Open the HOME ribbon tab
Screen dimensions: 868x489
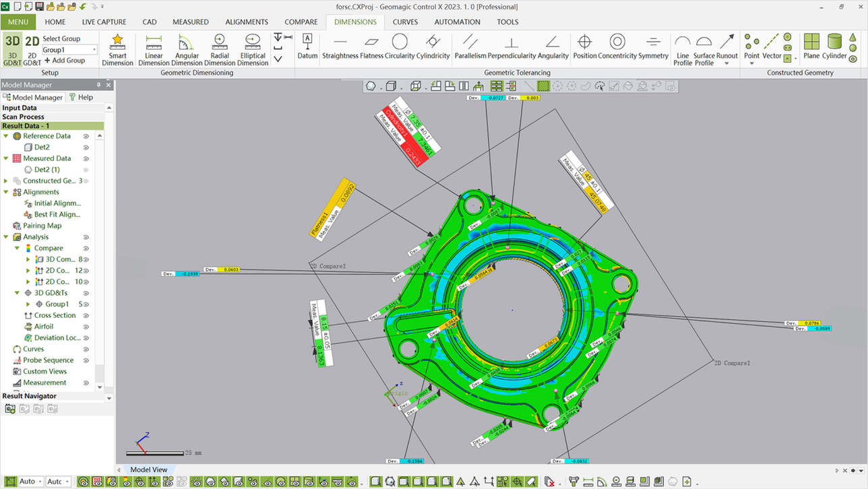pyautogui.click(x=55, y=22)
